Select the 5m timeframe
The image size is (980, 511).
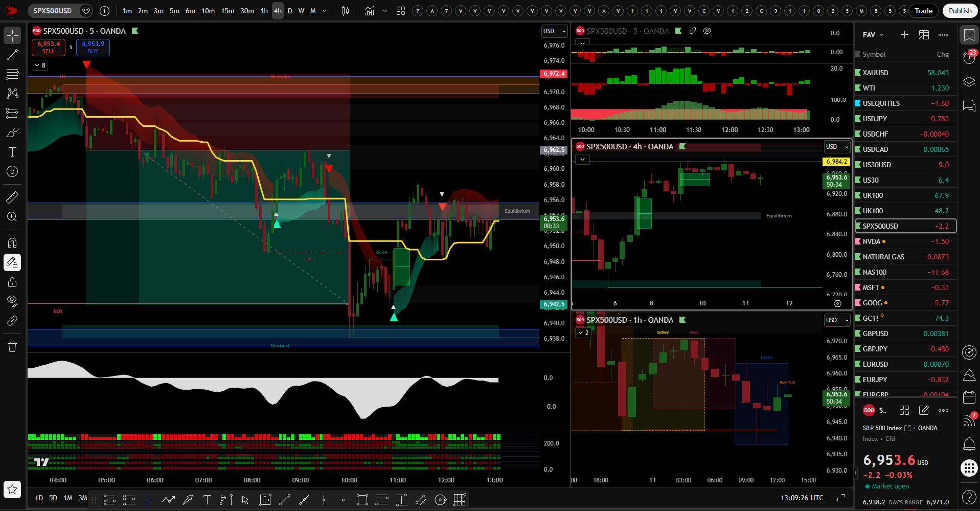174,11
